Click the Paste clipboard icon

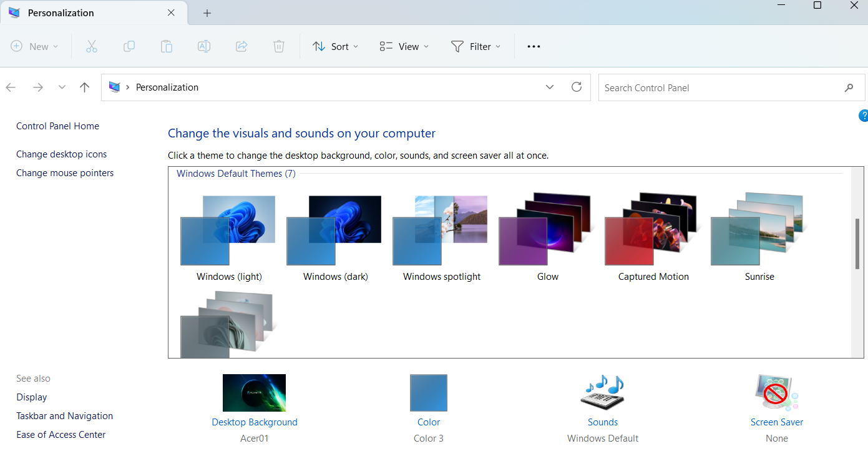click(x=167, y=46)
